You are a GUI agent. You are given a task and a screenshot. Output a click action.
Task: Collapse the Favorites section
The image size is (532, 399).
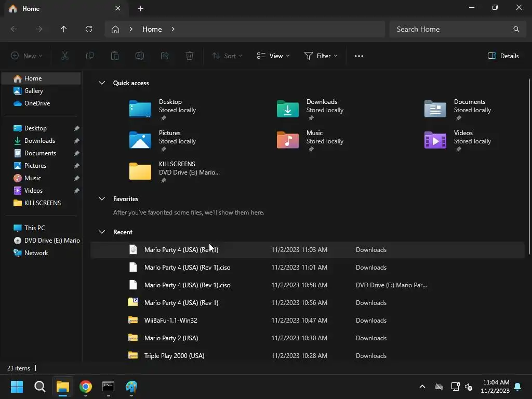tap(102, 199)
